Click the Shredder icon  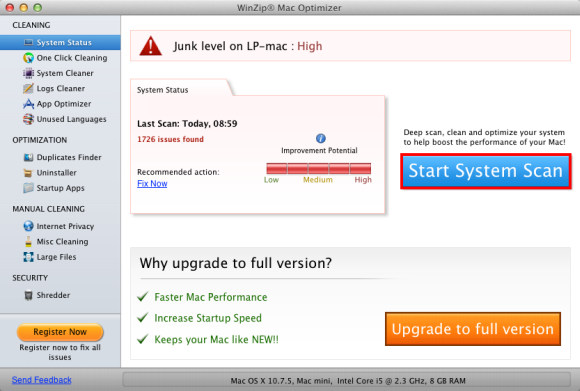(28, 295)
